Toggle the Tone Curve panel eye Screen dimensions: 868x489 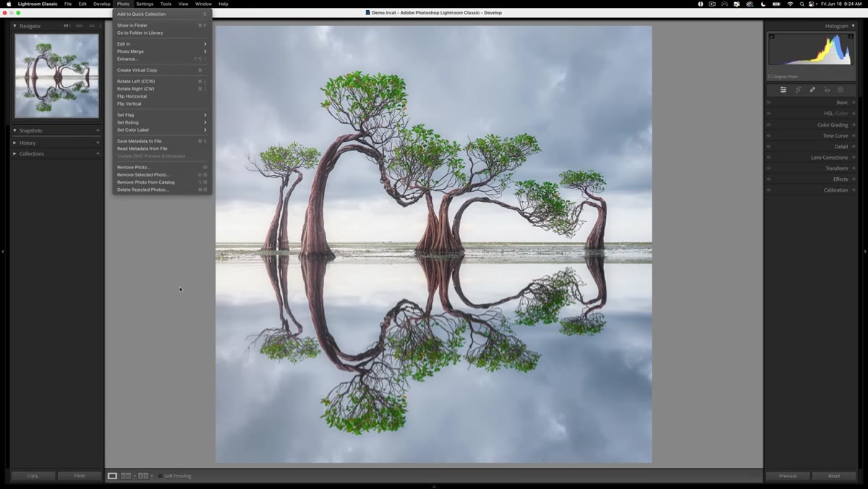[769, 135]
